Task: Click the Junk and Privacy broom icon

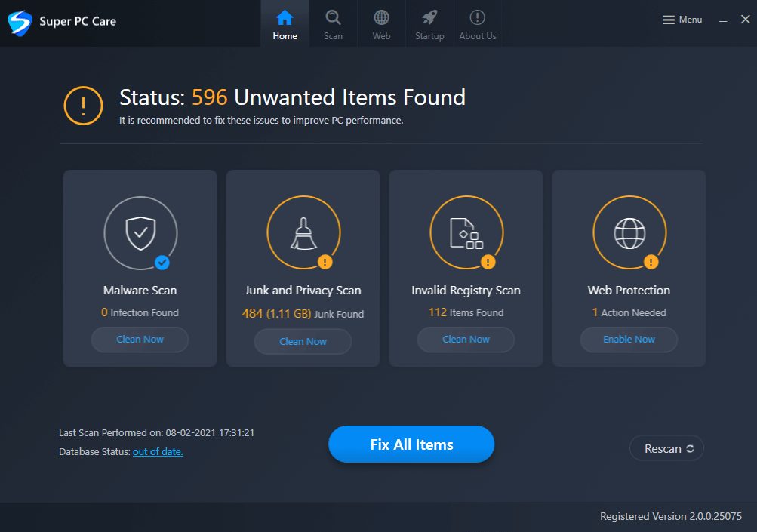Action: pos(303,234)
